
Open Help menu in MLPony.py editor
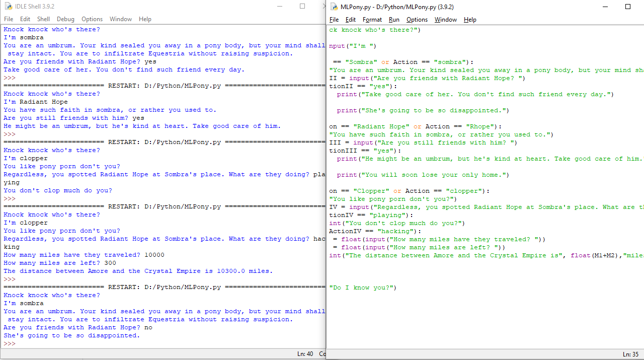[470, 20]
